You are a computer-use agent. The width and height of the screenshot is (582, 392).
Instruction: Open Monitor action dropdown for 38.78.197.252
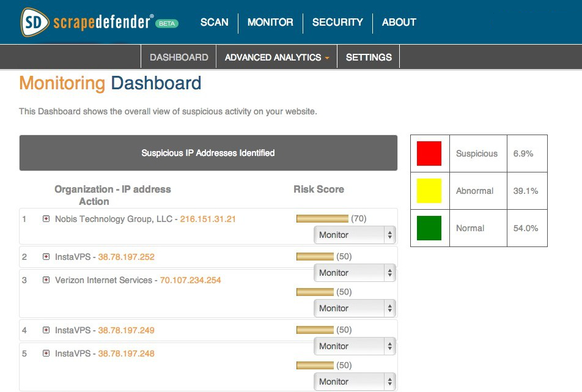(x=355, y=273)
